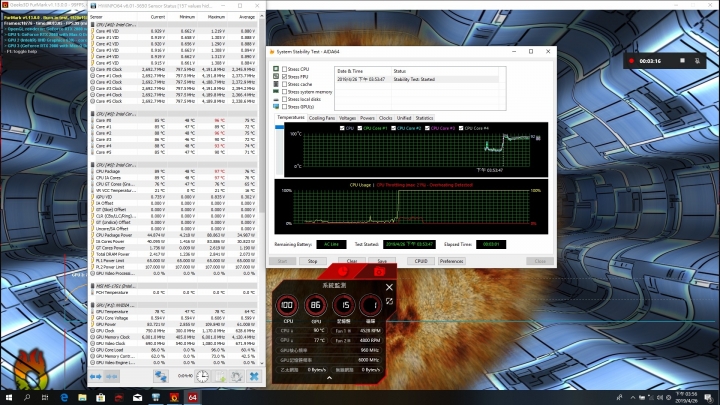Select the Stability Test Started log row
The height and width of the screenshot is (405, 720).
[417, 79]
